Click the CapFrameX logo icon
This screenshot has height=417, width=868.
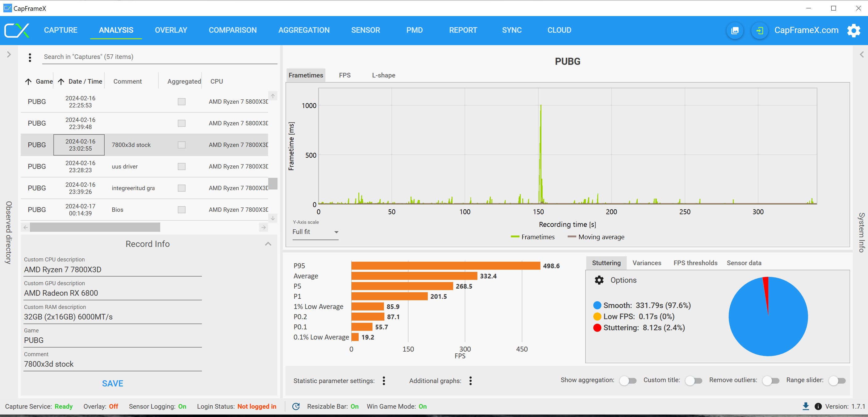[x=17, y=30]
